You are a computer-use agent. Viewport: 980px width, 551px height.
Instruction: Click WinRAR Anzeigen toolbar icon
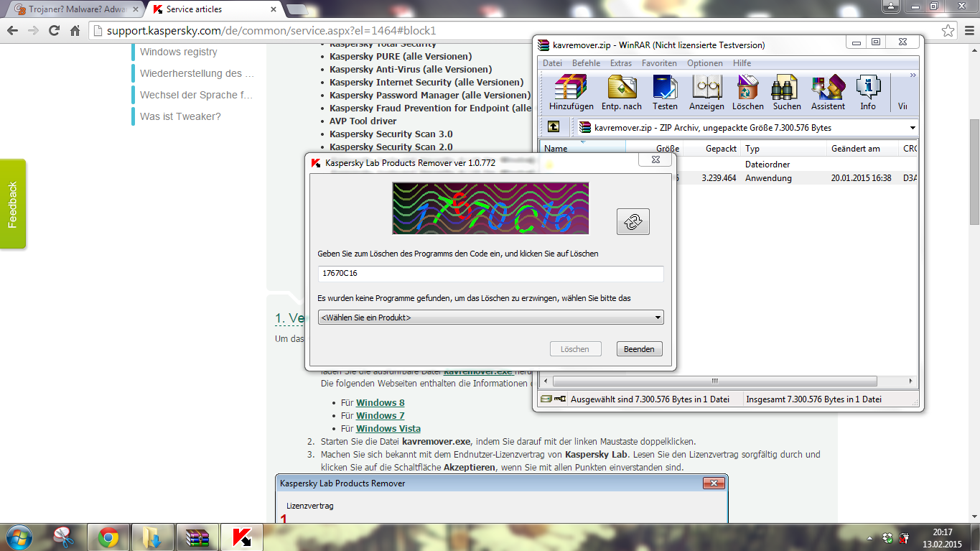click(x=706, y=92)
